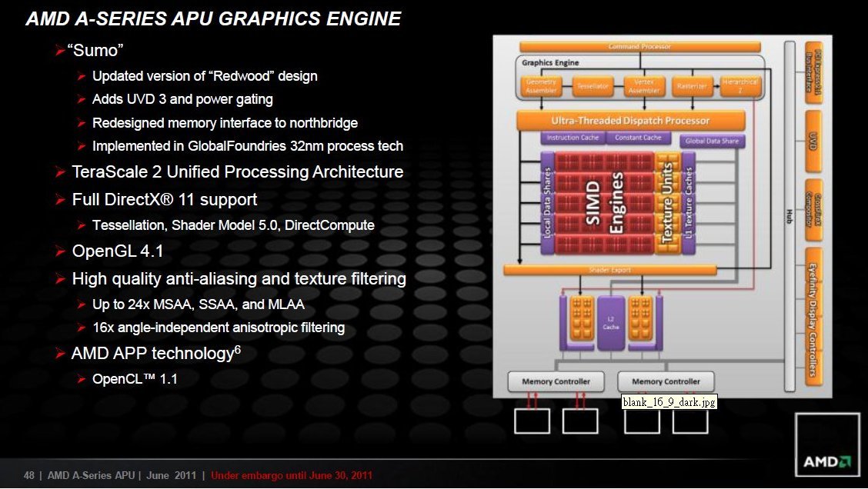Viewport: 868px width, 489px height.
Task: Select the 'OpenGL 4.1' bullet
Action: [x=118, y=251]
